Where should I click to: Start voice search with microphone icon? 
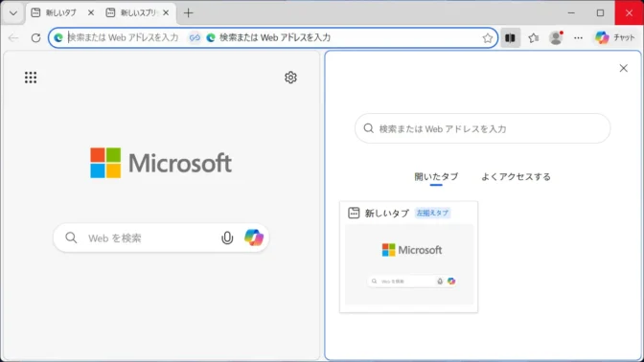(227, 238)
